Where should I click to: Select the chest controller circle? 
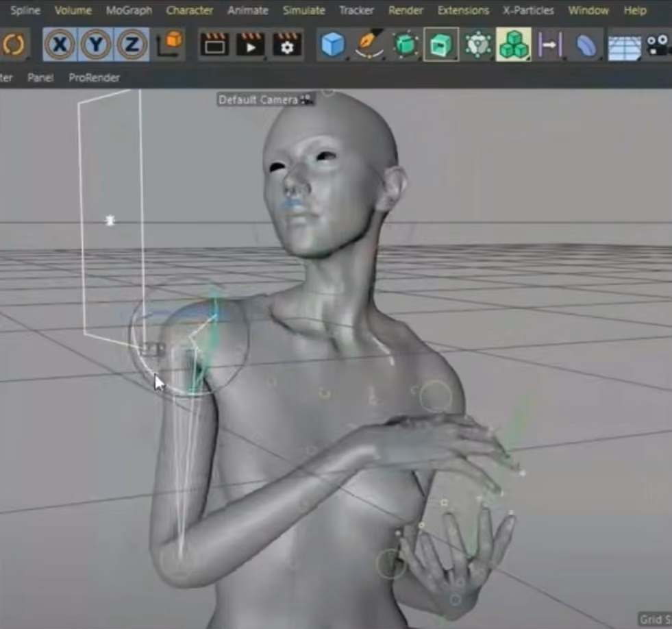tap(436, 396)
